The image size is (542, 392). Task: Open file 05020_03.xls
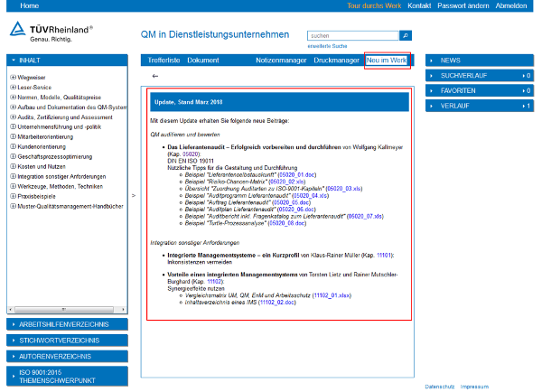pyautogui.click(x=344, y=189)
